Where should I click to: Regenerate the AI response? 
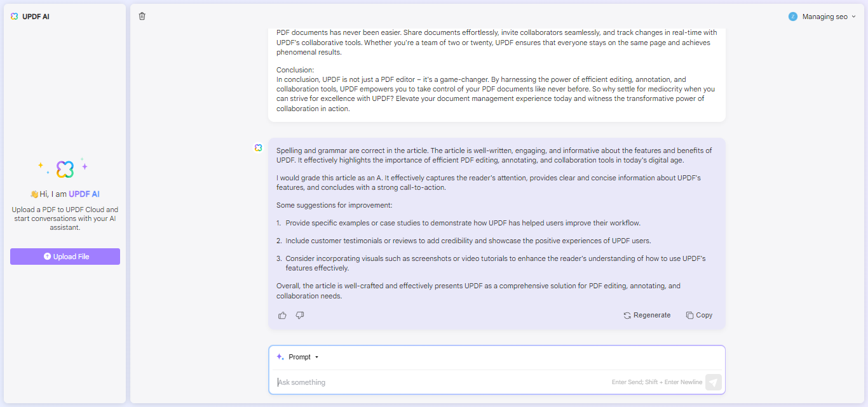(647, 316)
